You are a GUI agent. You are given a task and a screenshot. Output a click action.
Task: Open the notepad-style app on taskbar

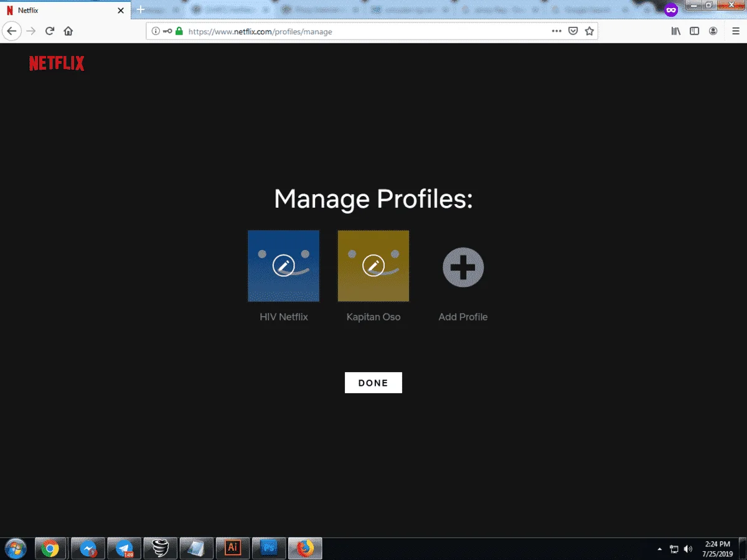click(x=197, y=549)
